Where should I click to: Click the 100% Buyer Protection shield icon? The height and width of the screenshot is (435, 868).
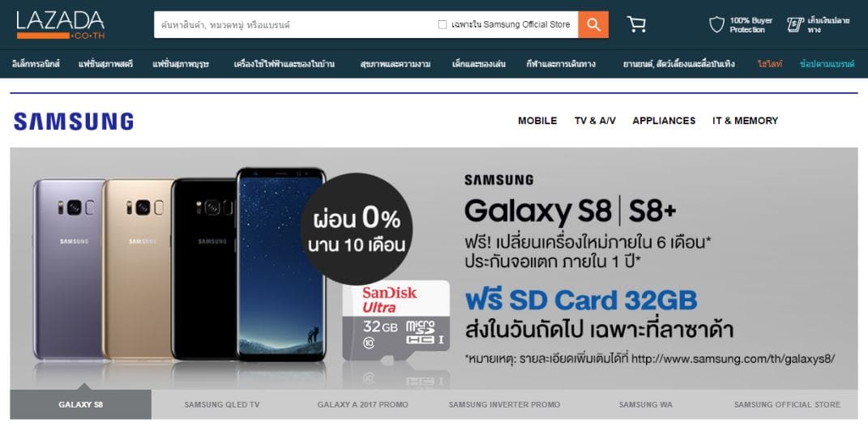point(716,25)
